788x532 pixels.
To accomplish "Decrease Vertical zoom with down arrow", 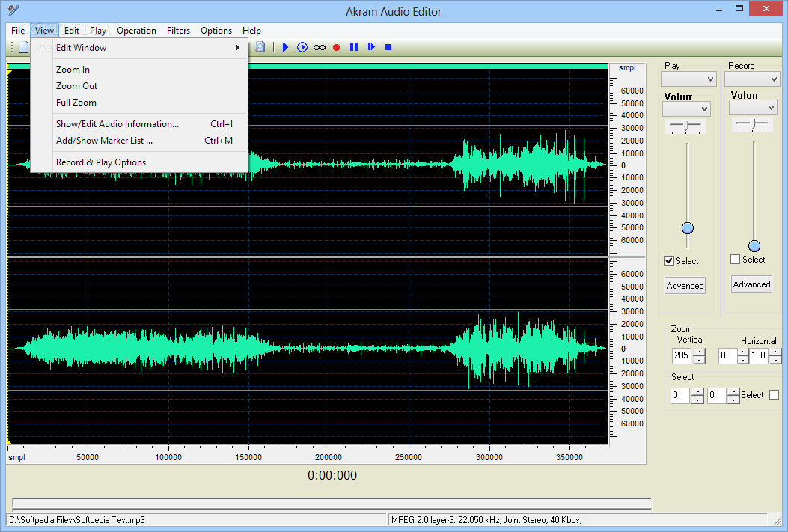I will point(699,360).
